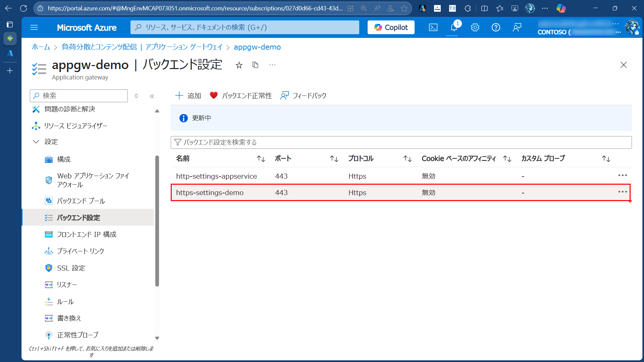Open the ellipsis menu for http-settings-appservice

(623, 176)
